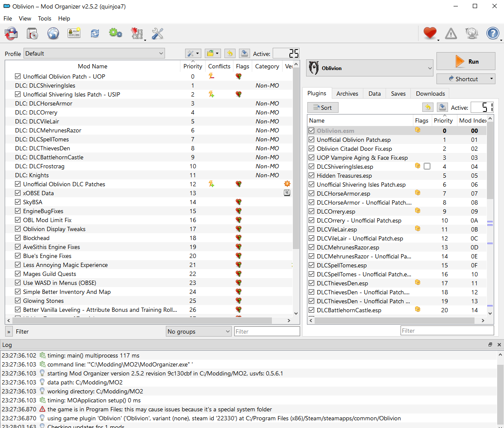Image resolution: width=504 pixels, height=428 pixels.
Task: Click flag heart icon on SkyBSA row
Action: click(x=239, y=202)
